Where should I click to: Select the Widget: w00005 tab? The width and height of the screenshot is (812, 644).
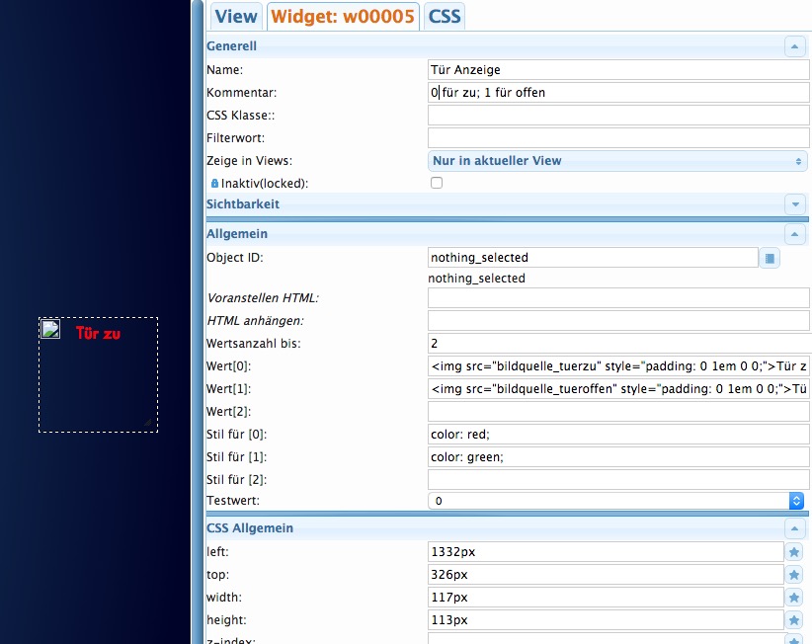343,17
